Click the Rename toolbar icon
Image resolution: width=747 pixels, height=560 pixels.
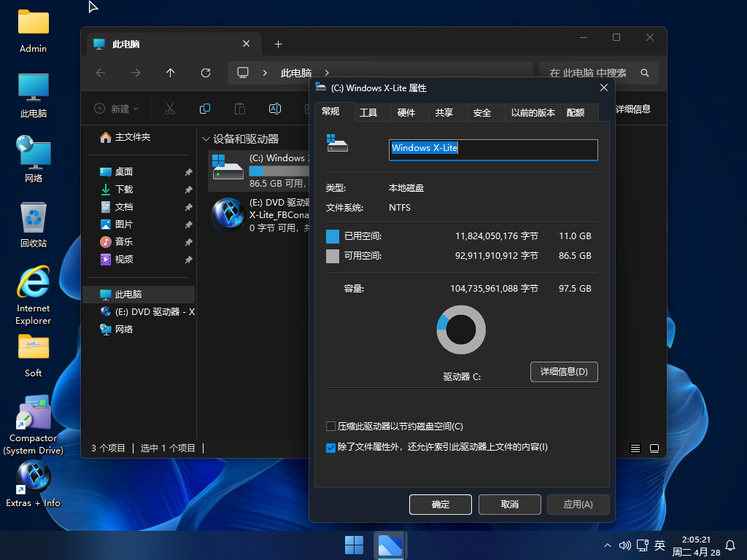click(275, 109)
